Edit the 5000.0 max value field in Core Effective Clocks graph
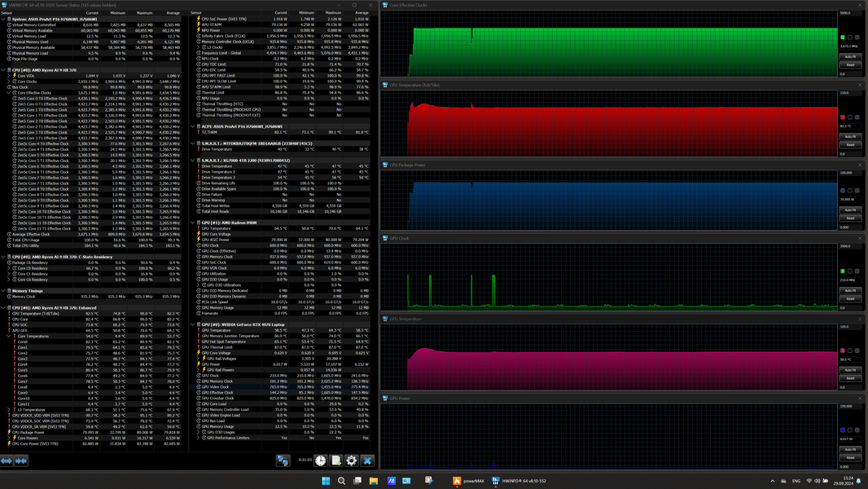Image resolution: width=868 pixels, height=489 pixels. tap(850, 13)
